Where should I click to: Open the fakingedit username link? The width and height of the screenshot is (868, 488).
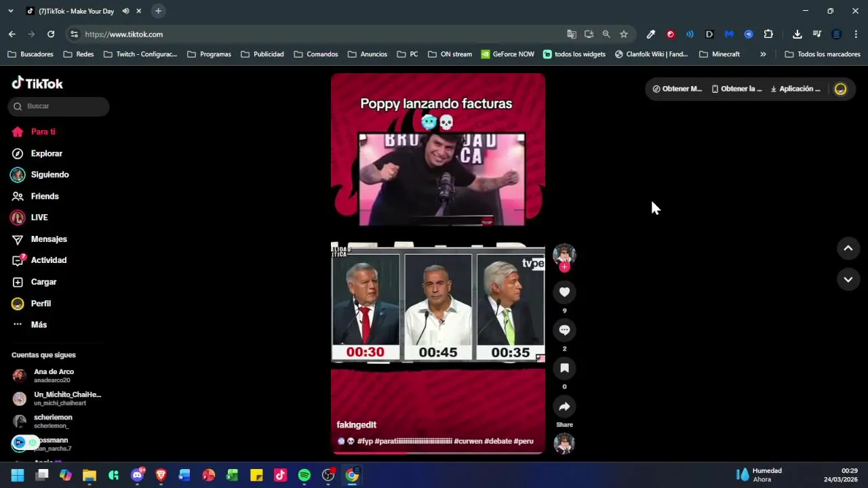[356, 425]
